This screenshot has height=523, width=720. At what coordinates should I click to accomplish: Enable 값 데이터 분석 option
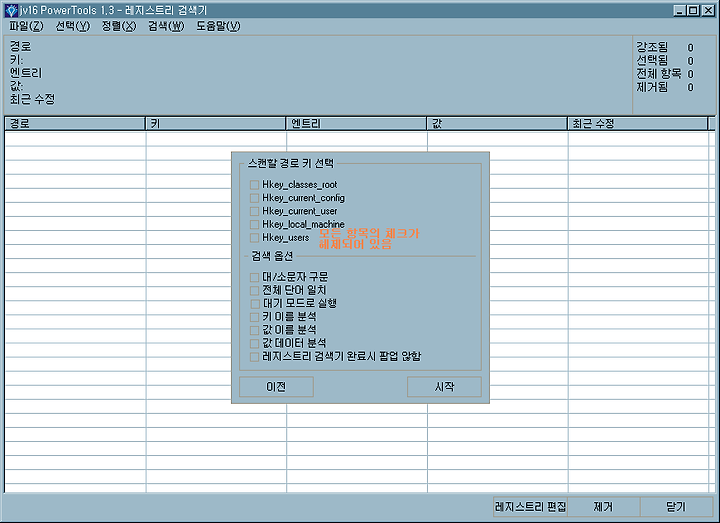pos(254,343)
